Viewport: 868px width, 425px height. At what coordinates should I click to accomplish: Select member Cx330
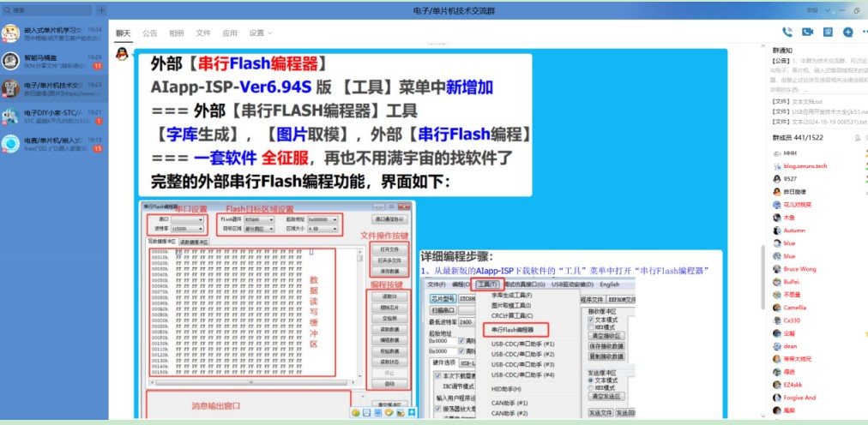[x=792, y=320]
